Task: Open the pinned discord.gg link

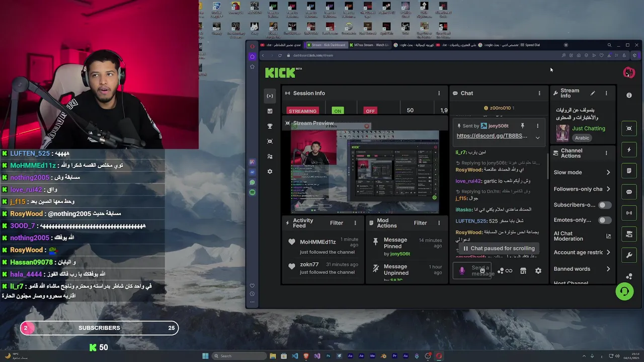Action: pyautogui.click(x=492, y=136)
